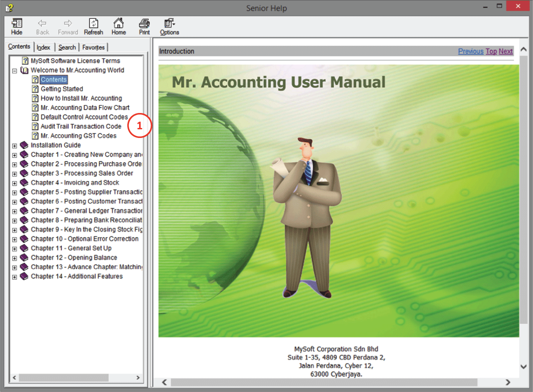Select the Getting Started topic
Viewport: 533px width, 392px height.
tap(62, 89)
